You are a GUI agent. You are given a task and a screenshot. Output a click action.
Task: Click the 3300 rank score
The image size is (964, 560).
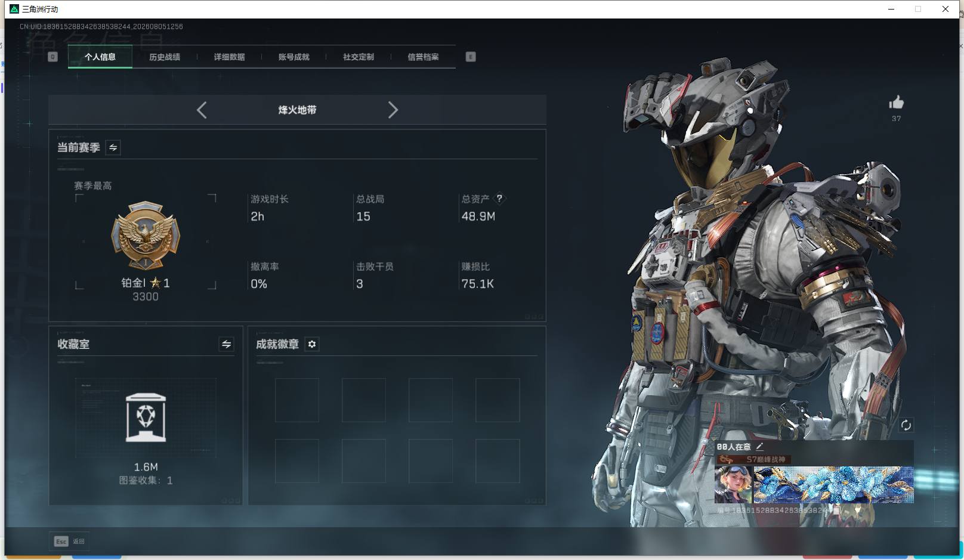click(x=146, y=296)
